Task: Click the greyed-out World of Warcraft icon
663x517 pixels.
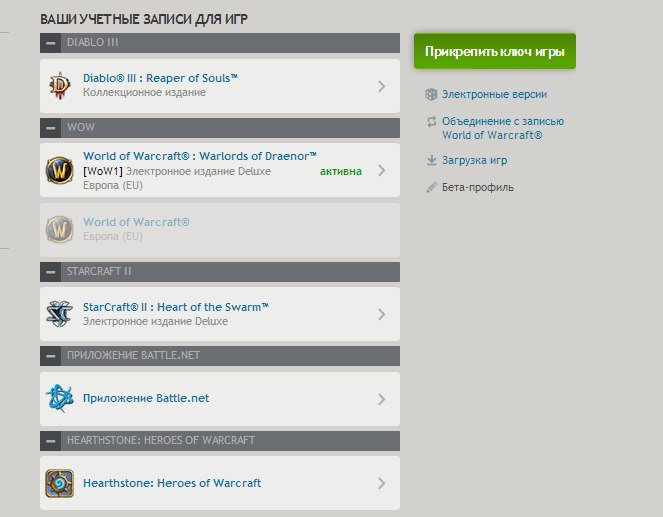Action: (60, 229)
